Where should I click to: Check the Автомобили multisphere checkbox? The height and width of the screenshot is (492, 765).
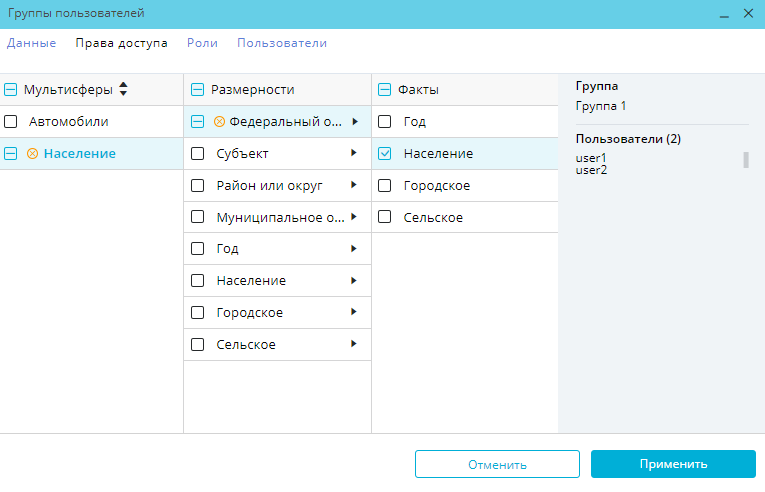[x=11, y=121]
